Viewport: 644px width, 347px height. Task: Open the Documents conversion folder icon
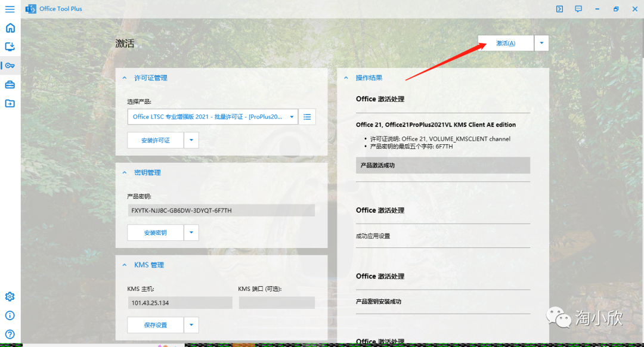pos(10,104)
